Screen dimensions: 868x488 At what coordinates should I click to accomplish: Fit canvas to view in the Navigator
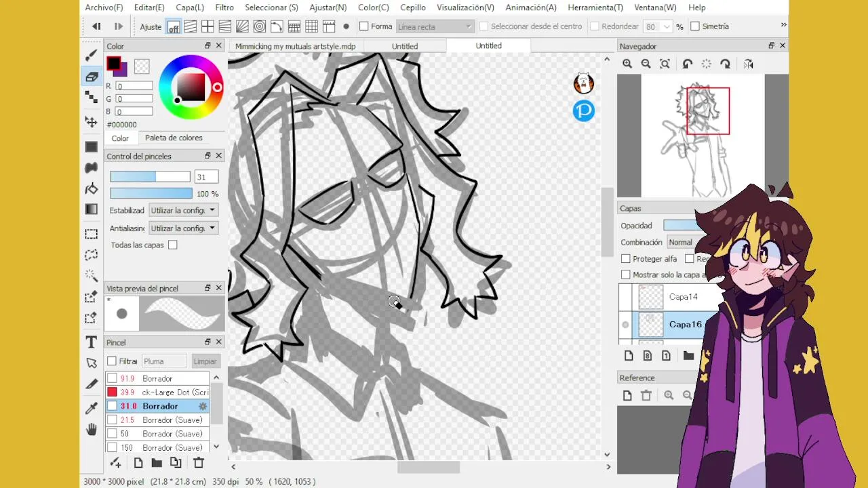pos(665,64)
